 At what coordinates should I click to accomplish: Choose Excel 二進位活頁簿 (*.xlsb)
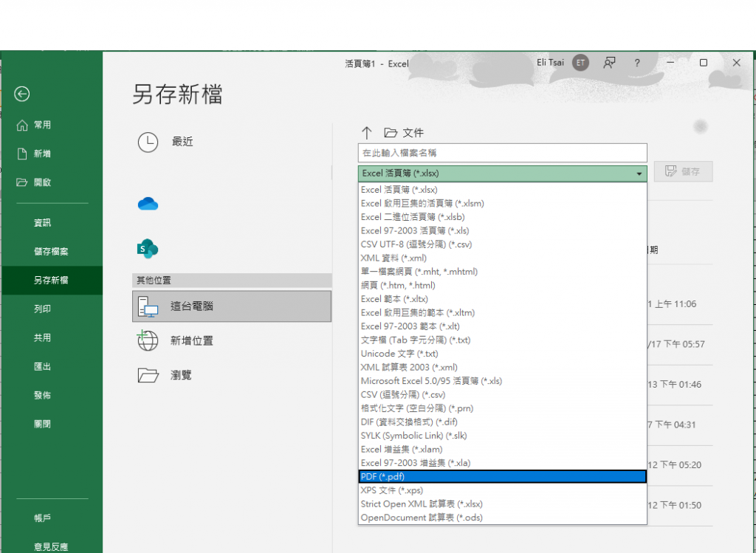(x=502, y=217)
